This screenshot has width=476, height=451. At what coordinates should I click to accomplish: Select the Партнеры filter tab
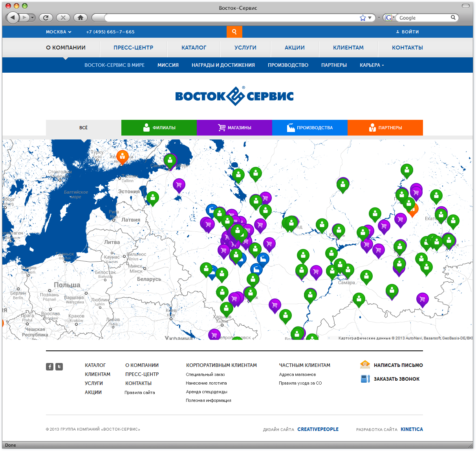tap(385, 128)
